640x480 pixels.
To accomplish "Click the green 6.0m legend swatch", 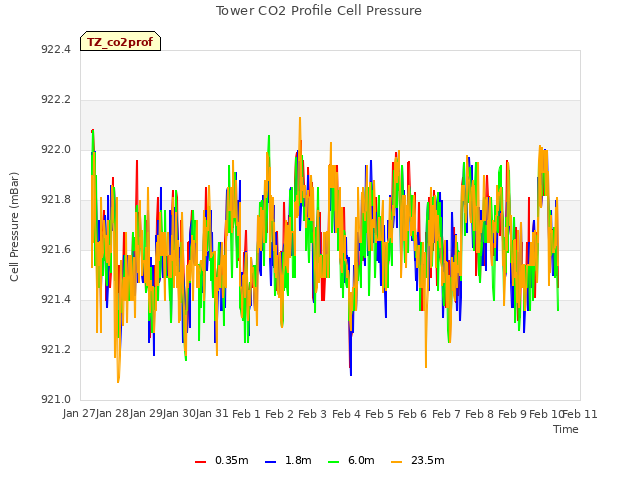I will [x=333, y=462].
